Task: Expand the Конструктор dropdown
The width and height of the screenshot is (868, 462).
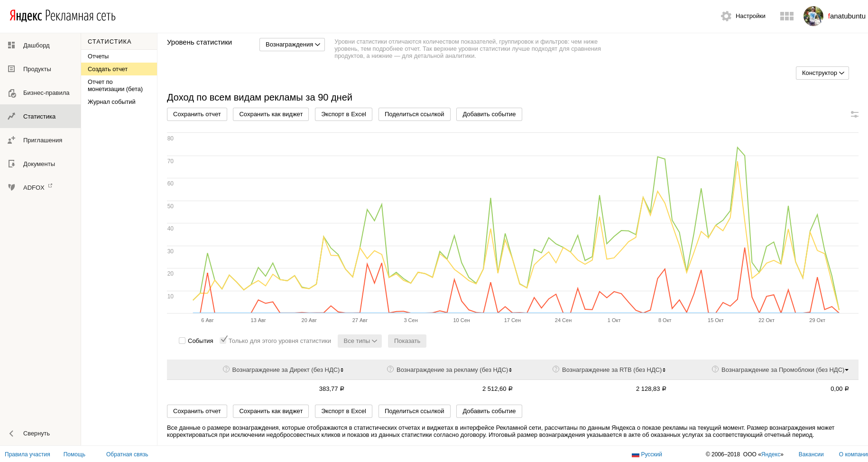Action: 822,73
